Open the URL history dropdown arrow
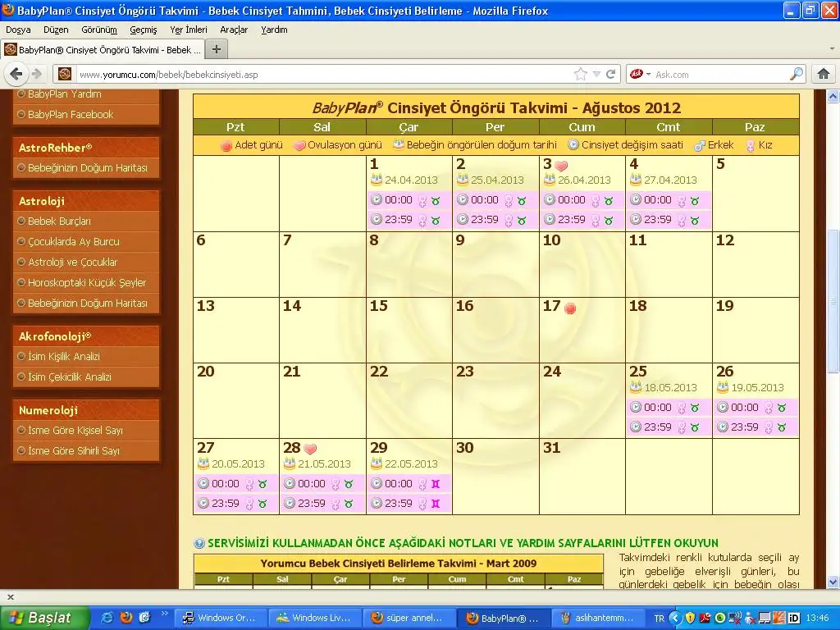Viewport: 840px width, 630px height. pos(596,74)
